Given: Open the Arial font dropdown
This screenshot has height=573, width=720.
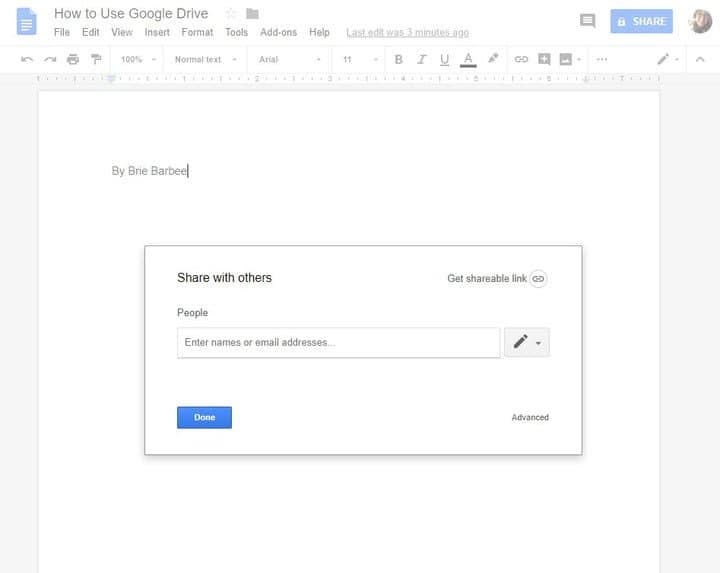Looking at the screenshot, I should coord(290,59).
